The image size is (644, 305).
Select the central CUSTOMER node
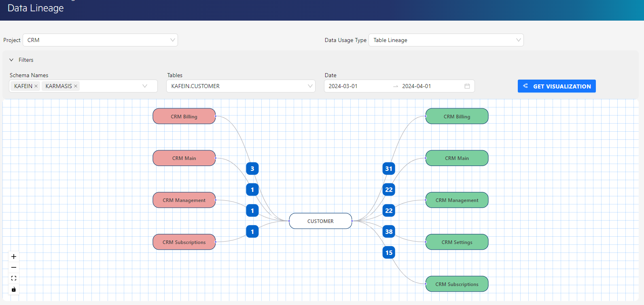(x=320, y=221)
